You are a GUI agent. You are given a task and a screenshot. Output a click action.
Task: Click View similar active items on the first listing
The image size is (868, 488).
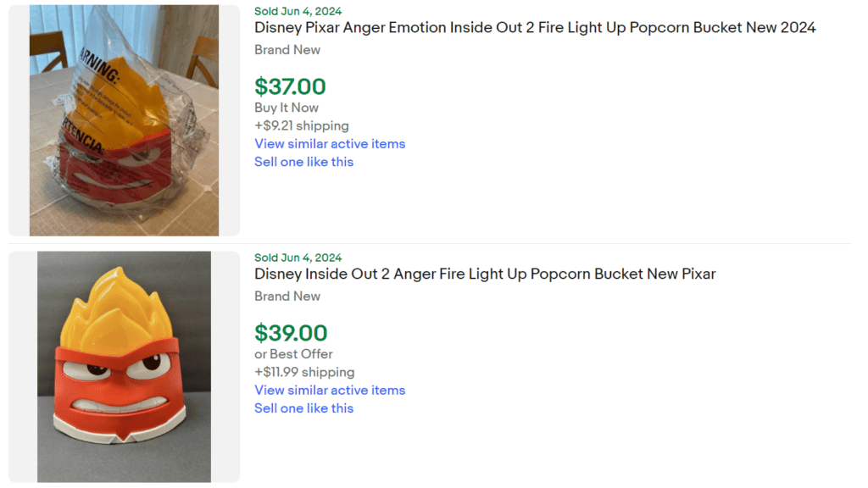[x=330, y=144]
